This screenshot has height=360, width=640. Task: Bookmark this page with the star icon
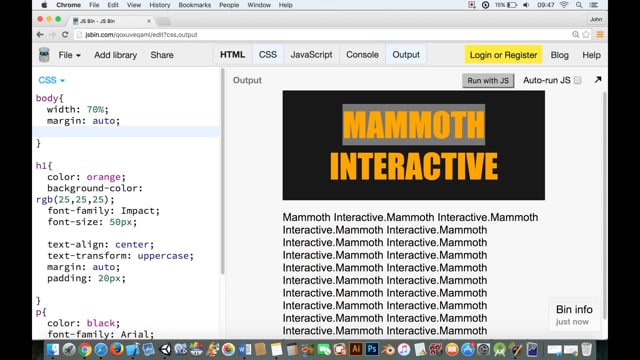tap(586, 35)
